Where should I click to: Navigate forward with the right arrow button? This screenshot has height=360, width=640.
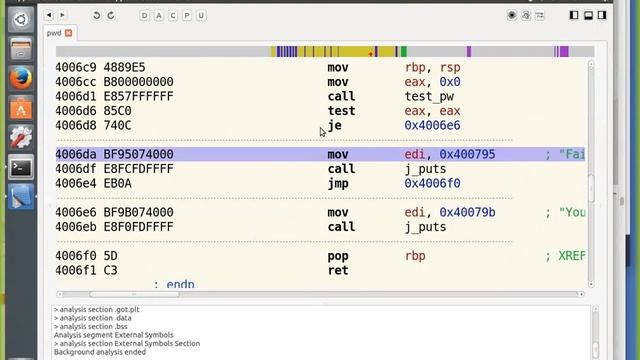(x=62, y=16)
